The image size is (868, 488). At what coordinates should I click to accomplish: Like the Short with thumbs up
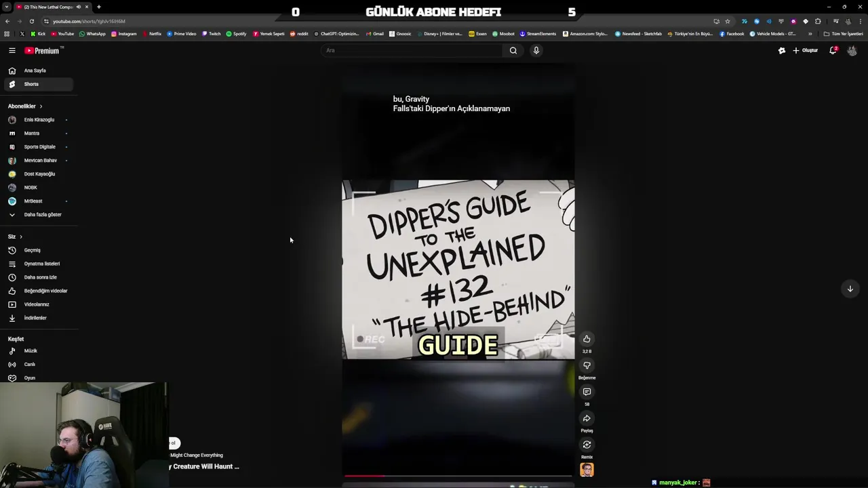(587, 339)
